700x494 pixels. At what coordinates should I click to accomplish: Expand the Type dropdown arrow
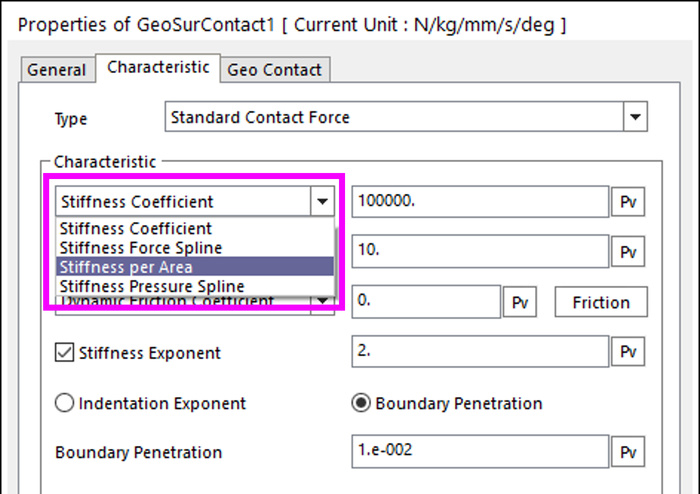(635, 117)
